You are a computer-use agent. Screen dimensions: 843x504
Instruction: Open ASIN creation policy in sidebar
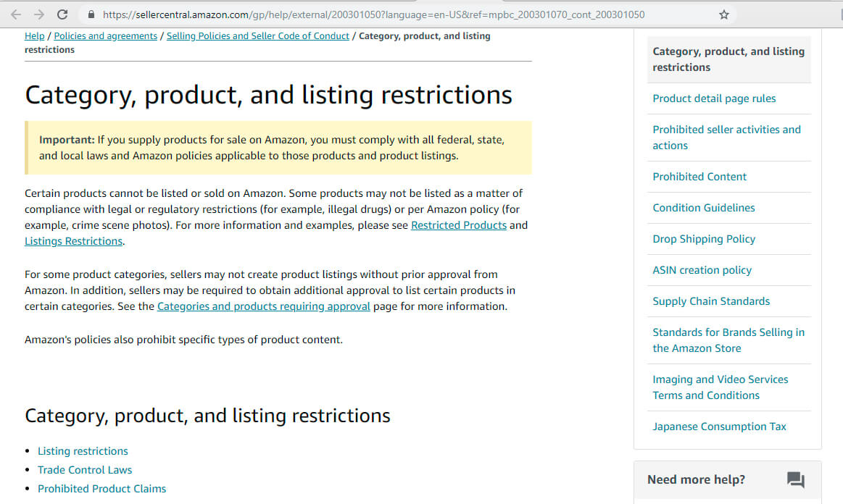coord(702,270)
